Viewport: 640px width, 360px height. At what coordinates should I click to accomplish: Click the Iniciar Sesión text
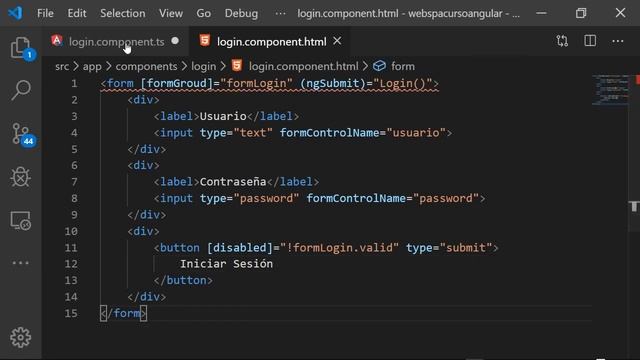(226, 264)
